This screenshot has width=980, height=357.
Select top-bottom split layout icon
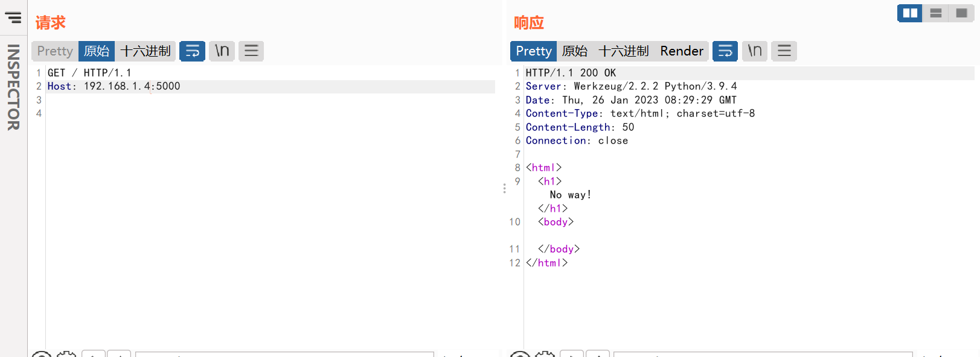[936, 13]
